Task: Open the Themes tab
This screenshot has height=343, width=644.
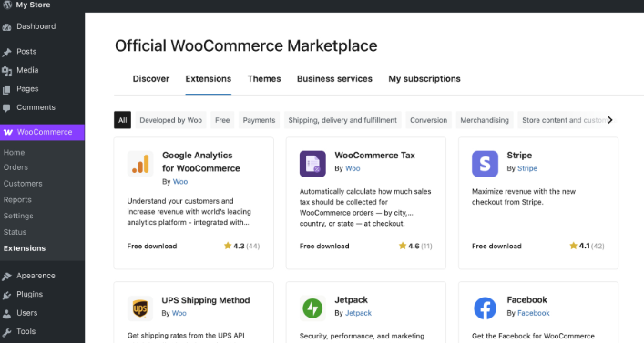Action: coord(264,79)
